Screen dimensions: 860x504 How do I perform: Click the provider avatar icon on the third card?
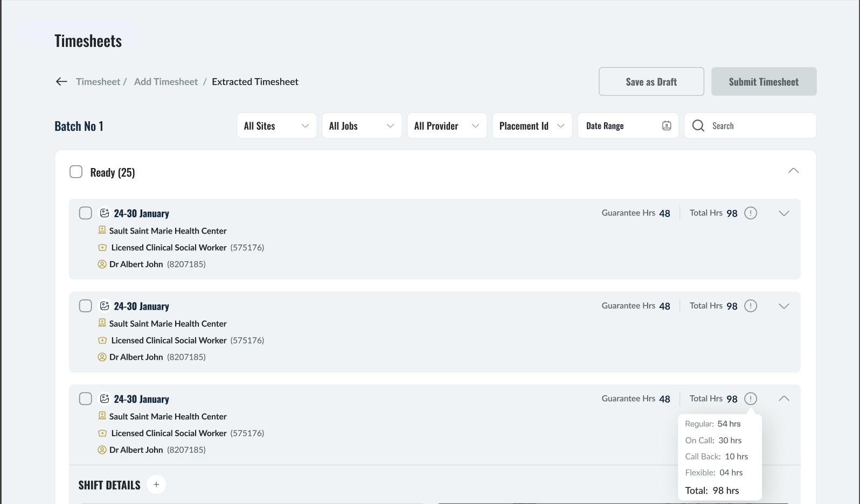(x=102, y=450)
